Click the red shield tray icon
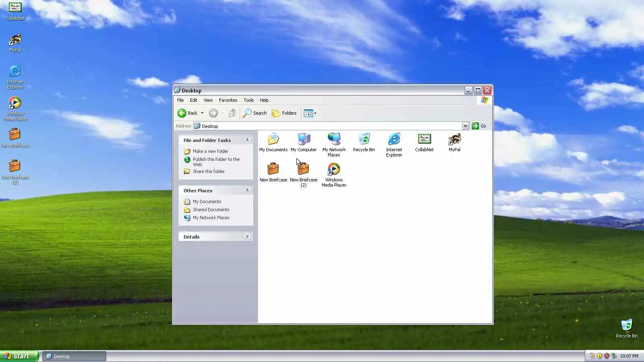This screenshot has height=362, width=644. click(x=607, y=356)
